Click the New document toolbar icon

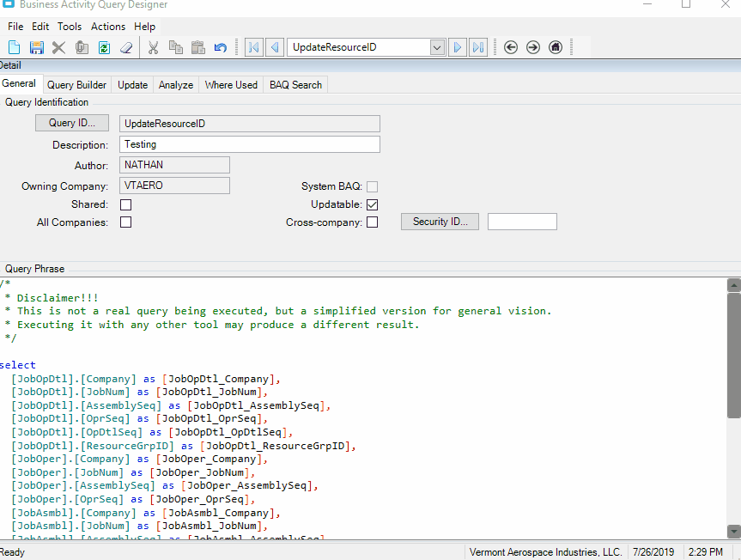15,47
